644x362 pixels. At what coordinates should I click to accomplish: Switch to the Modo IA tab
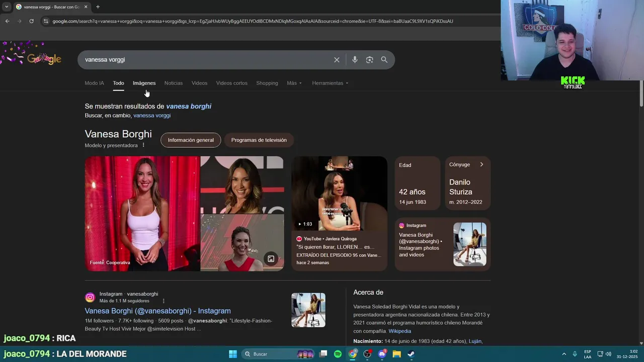coord(94,83)
